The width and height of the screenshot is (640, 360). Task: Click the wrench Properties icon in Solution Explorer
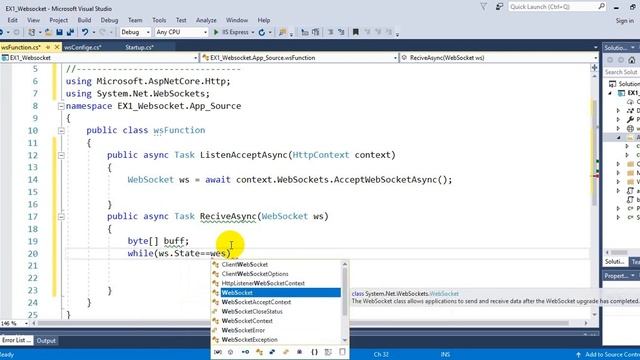click(x=630, y=120)
